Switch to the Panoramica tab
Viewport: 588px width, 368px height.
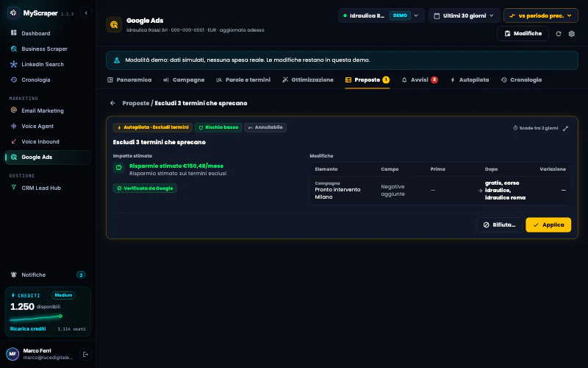[129, 79]
